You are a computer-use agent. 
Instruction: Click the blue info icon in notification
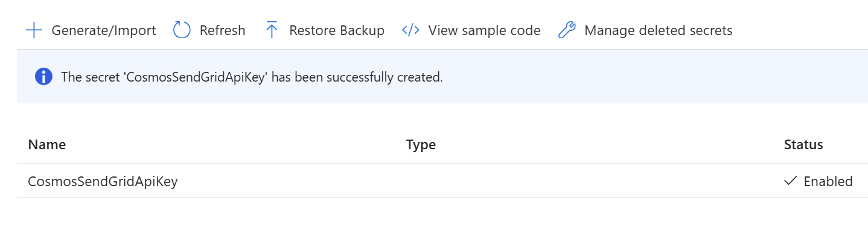pos(43,77)
